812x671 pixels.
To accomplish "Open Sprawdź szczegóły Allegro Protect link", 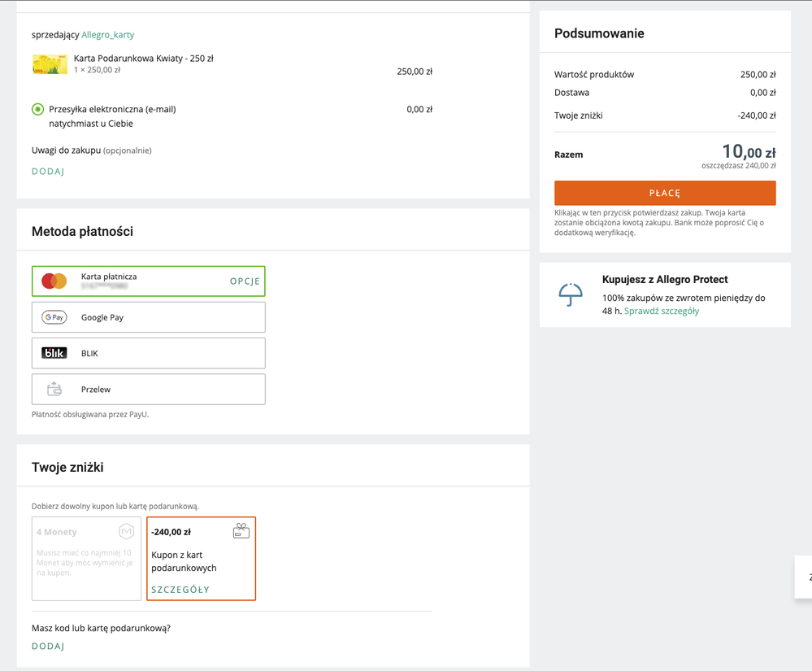I will 662,311.
